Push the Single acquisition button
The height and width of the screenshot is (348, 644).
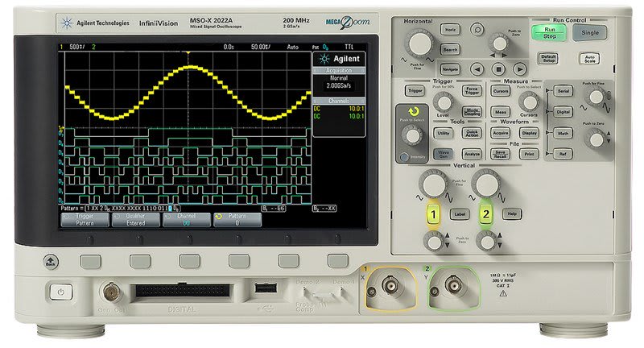click(590, 32)
